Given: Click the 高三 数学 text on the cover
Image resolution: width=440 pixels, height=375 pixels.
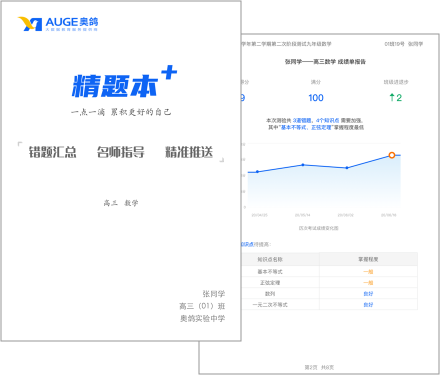Looking at the screenshot, I should [x=121, y=203].
